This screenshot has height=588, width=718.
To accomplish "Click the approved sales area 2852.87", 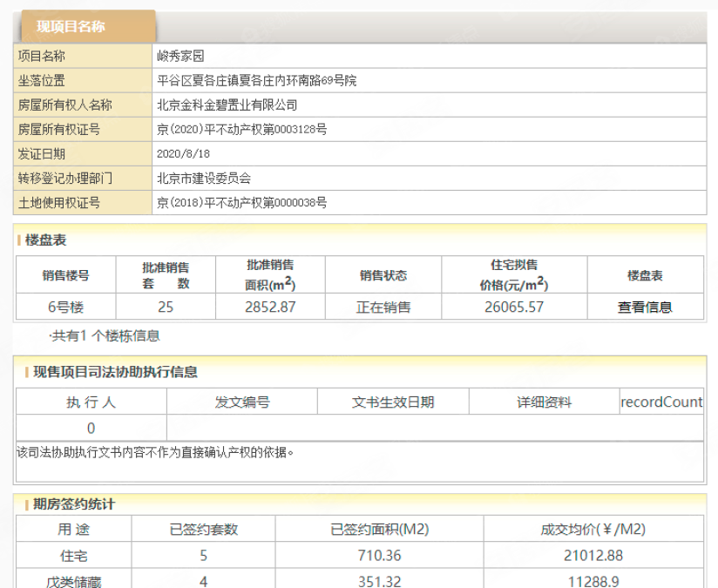I will [x=270, y=307].
